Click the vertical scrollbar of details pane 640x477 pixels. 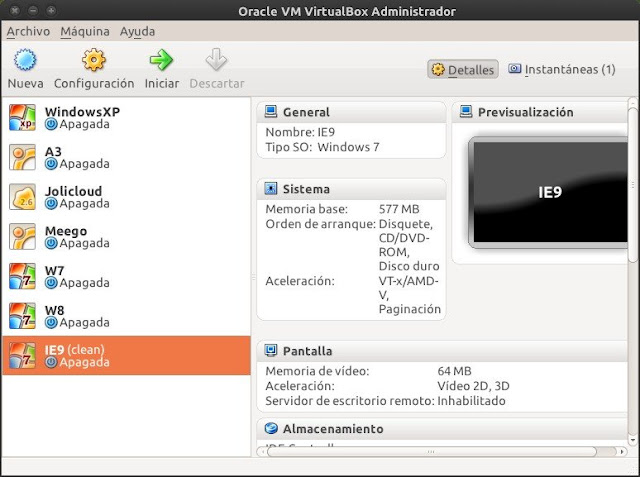tap(633, 185)
